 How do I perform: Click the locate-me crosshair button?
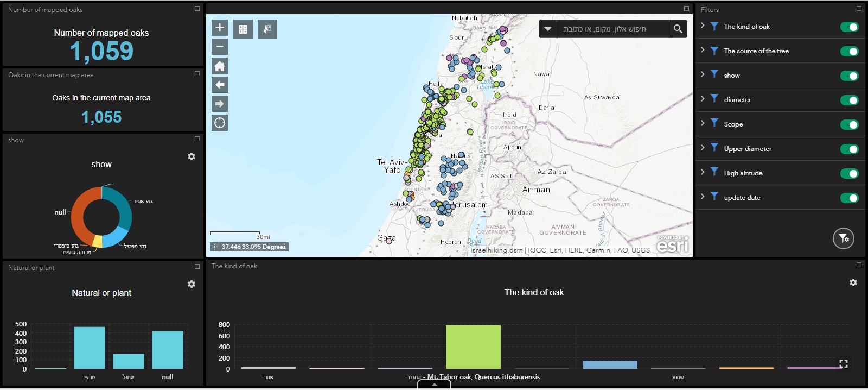[219, 123]
